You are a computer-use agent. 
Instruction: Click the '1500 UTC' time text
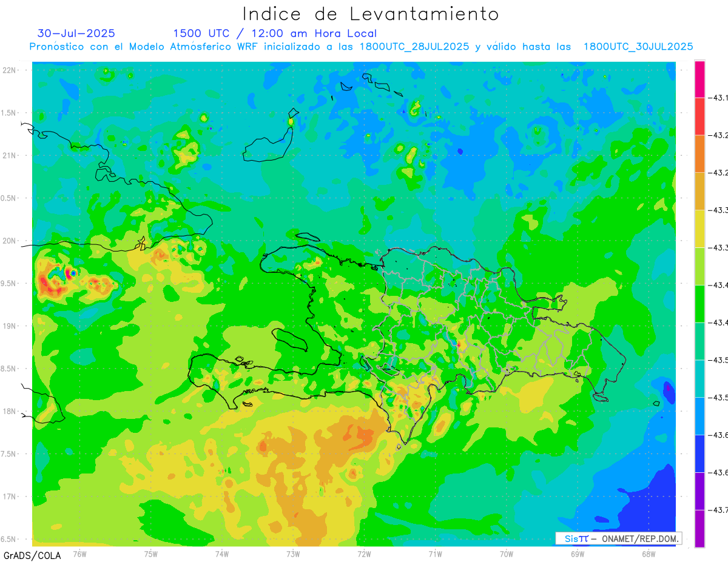(203, 34)
